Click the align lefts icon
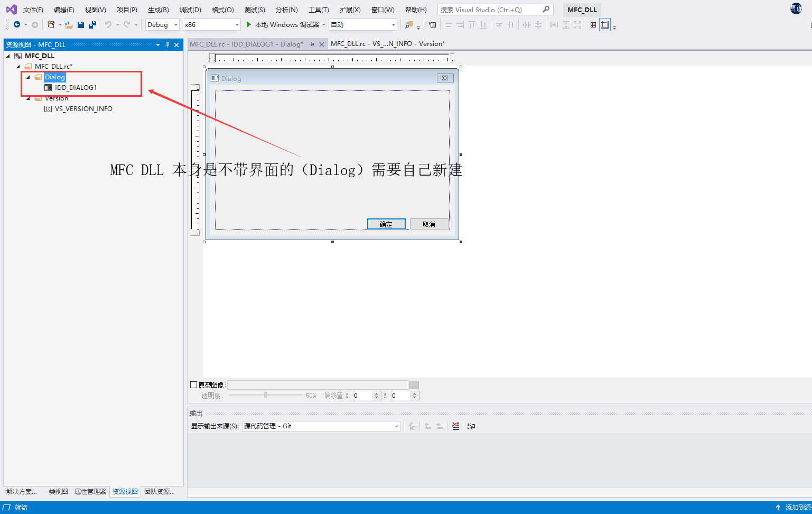This screenshot has height=514, width=812. point(448,24)
